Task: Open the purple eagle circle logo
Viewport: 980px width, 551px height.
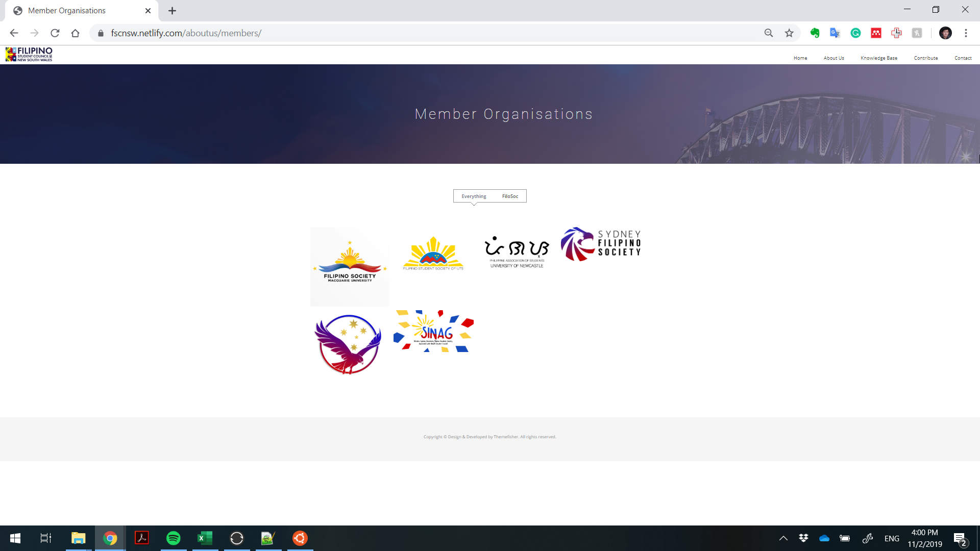Action: pos(348,344)
